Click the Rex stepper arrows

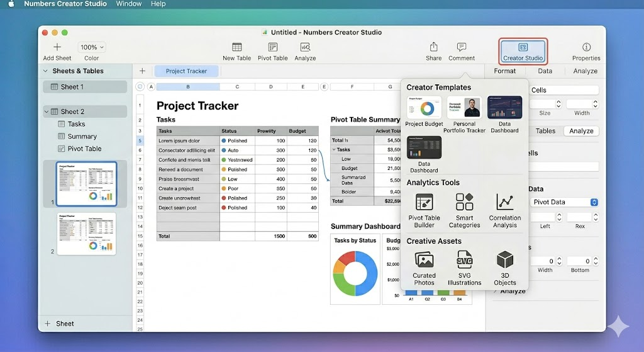point(596,217)
